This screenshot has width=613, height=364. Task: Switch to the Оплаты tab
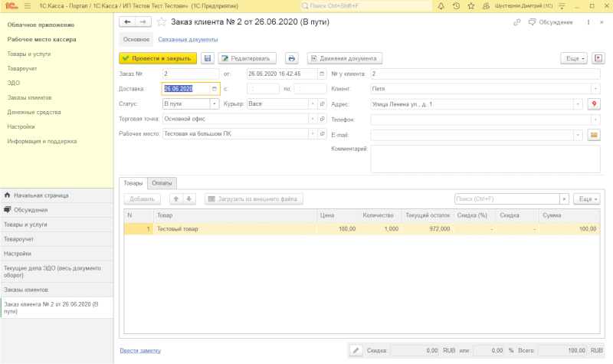tap(162, 183)
